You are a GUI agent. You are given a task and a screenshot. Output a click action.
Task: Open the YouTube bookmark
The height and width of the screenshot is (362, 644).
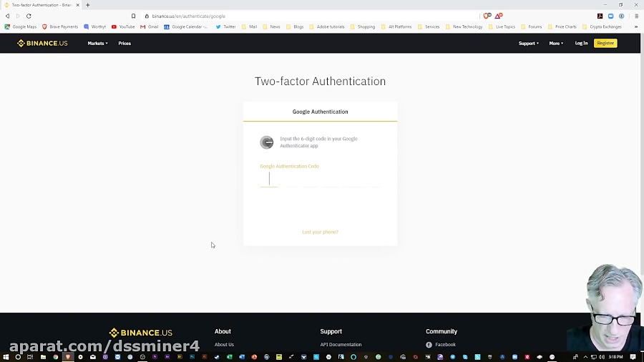[x=123, y=26]
